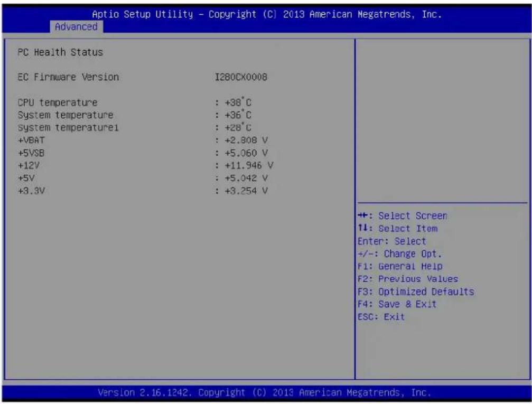Select the +5VSB row label
Screen dimensions: 532x404
coord(31,153)
